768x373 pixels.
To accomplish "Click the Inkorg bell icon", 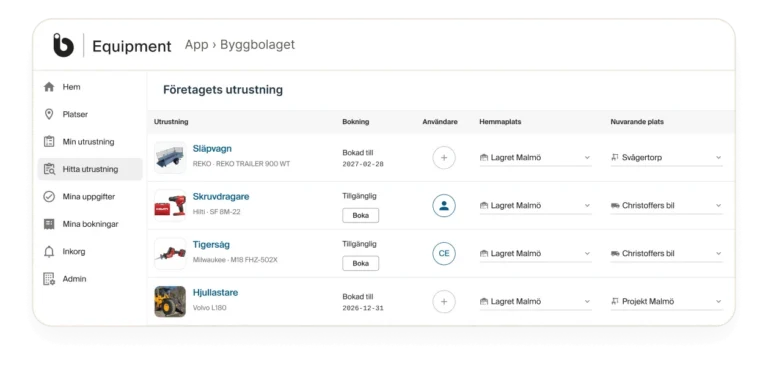I will point(49,252).
